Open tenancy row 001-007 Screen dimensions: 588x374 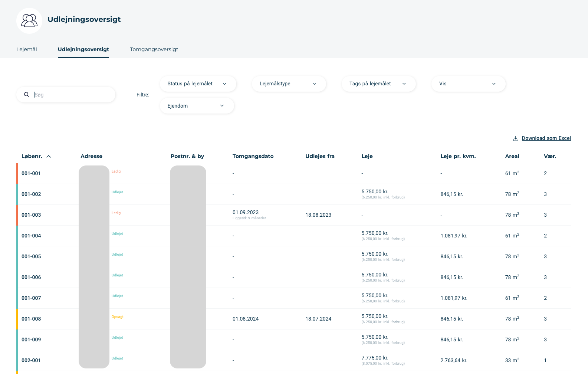click(x=293, y=298)
